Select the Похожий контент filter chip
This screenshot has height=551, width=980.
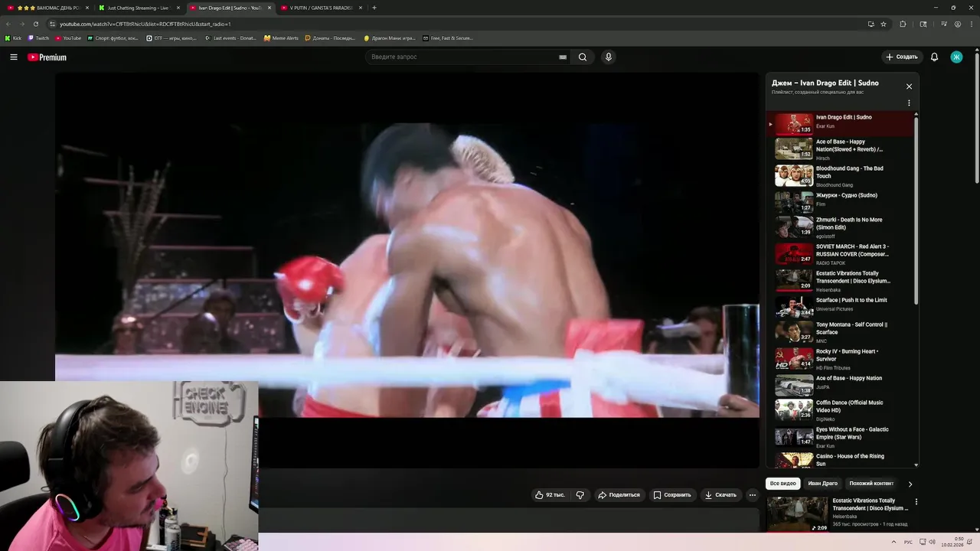pos(871,484)
